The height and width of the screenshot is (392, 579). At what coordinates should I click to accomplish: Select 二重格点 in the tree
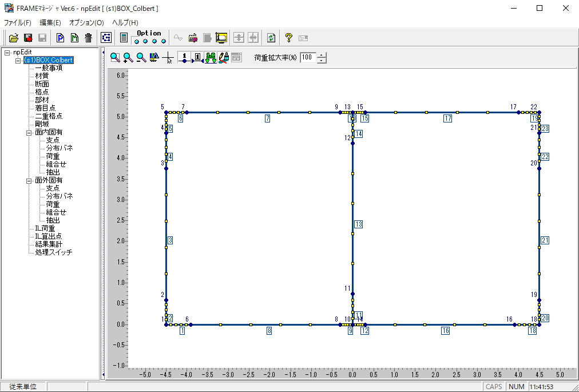pos(49,116)
